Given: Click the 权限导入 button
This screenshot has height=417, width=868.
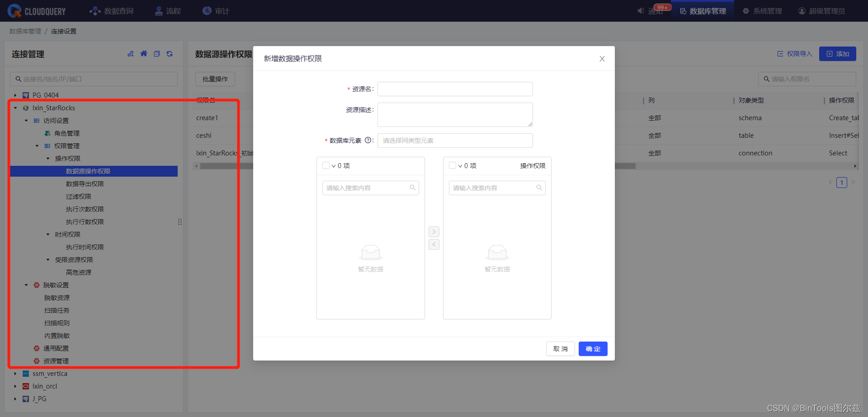Looking at the screenshot, I should click(794, 53).
